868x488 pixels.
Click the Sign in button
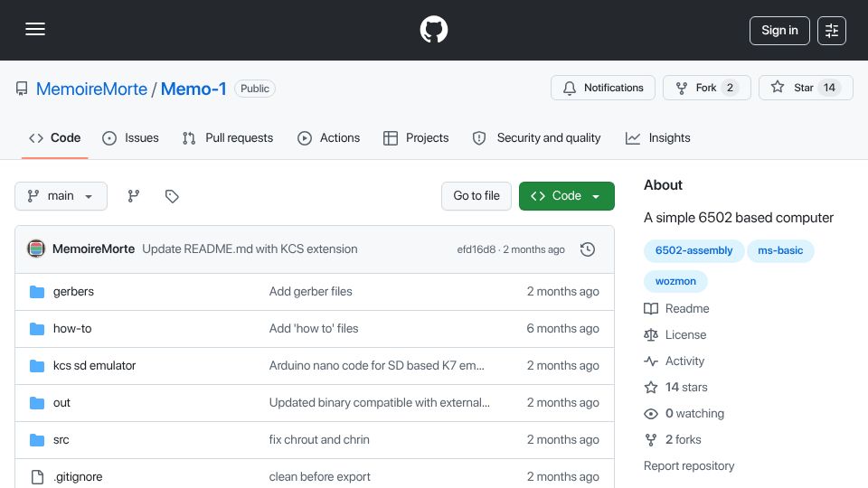779,31
